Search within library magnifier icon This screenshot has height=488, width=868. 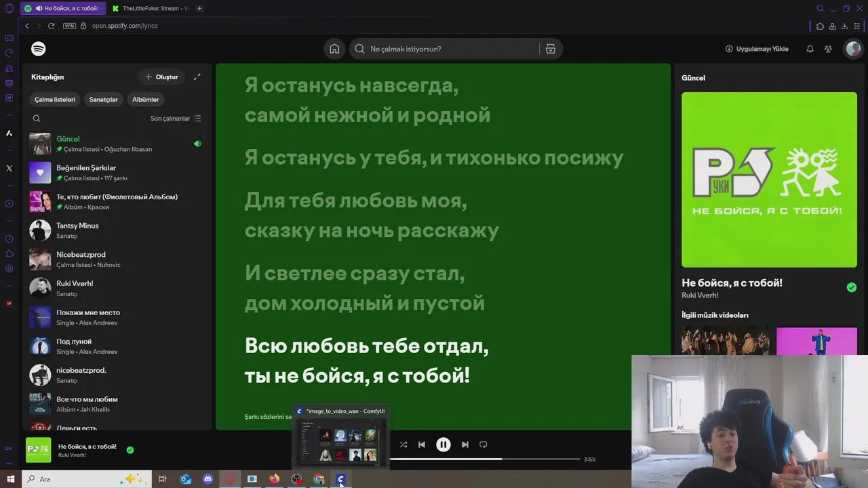(x=37, y=119)
